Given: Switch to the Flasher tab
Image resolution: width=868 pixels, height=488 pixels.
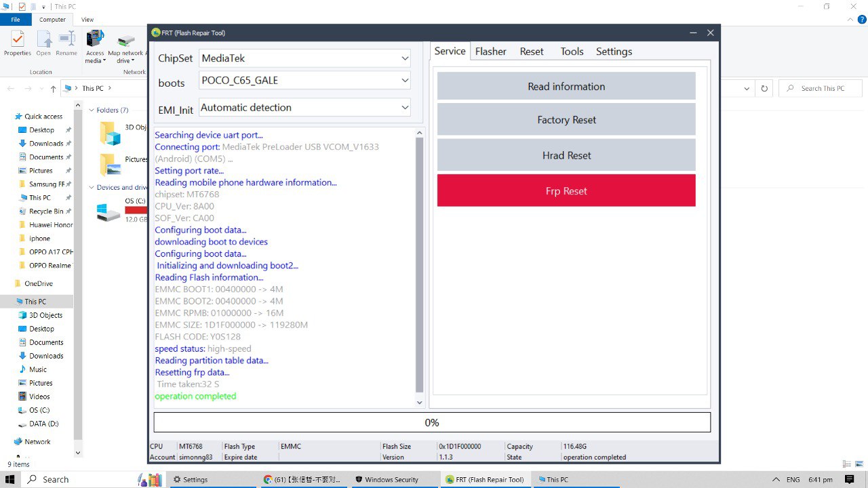Looking at the screenshot, I should [x=491, y=52].
